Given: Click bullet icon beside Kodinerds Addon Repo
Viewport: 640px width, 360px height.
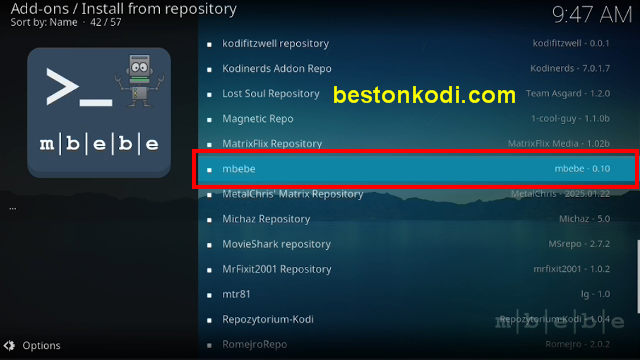Looking at the screenshot, I should pos(209,69).
